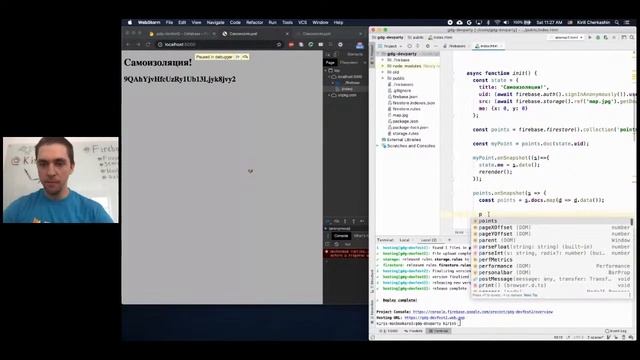The height and width of the screenshot is (360, 640).
Task: Expand Scratches and Consoles
Action: [378, 146]
